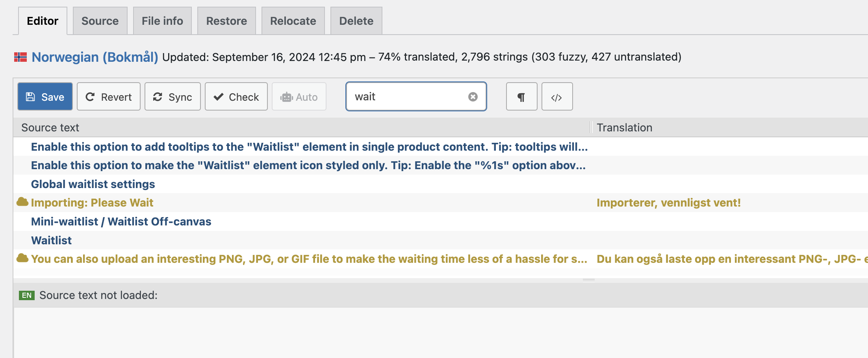
Task: Run the Check translations button
Action: coord(236,96)
